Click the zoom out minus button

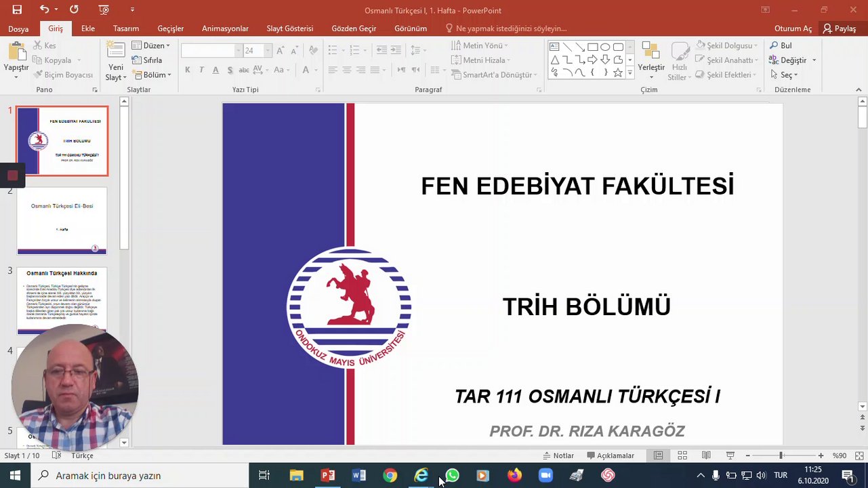pos(747,455)
